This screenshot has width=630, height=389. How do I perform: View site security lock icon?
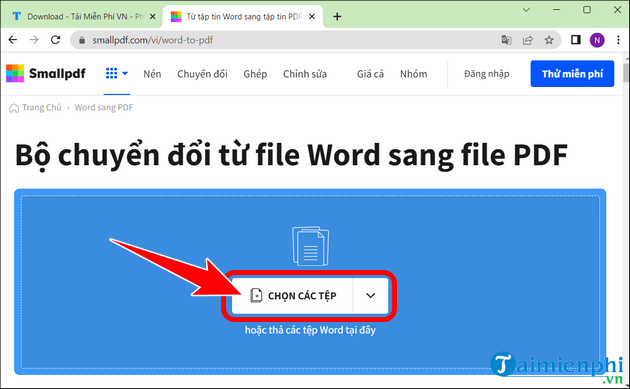pyautogui.click(x=82, y=40)
